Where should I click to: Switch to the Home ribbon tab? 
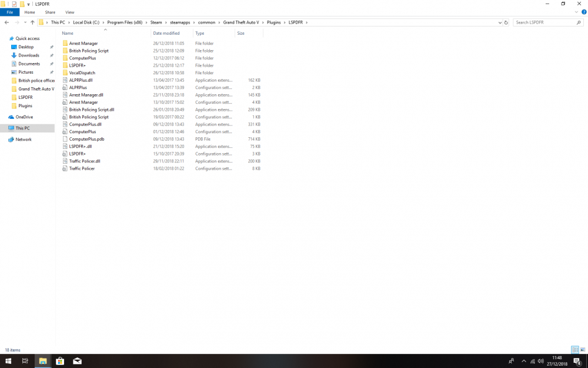[x=29, y=12]
